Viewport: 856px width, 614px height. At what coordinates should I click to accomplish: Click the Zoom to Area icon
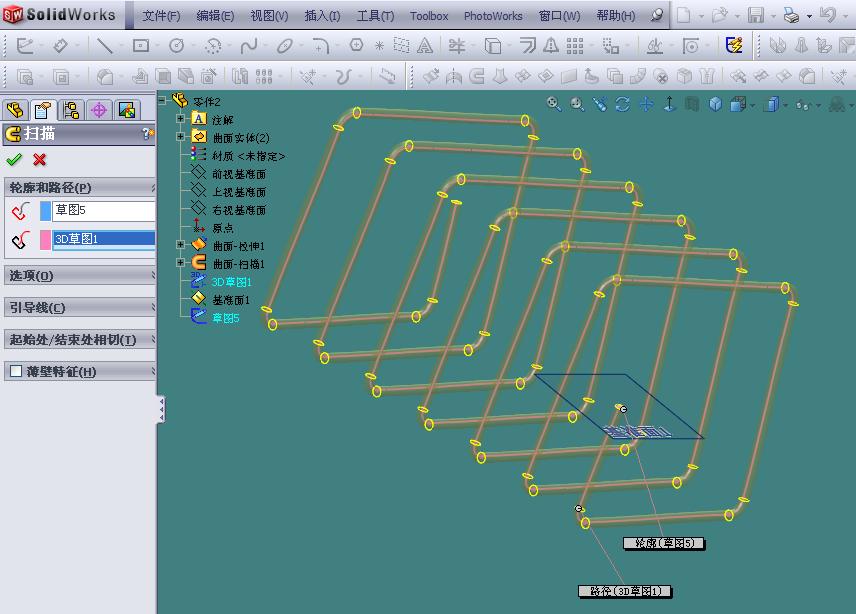pyautogui.click(x=577, y=103)
